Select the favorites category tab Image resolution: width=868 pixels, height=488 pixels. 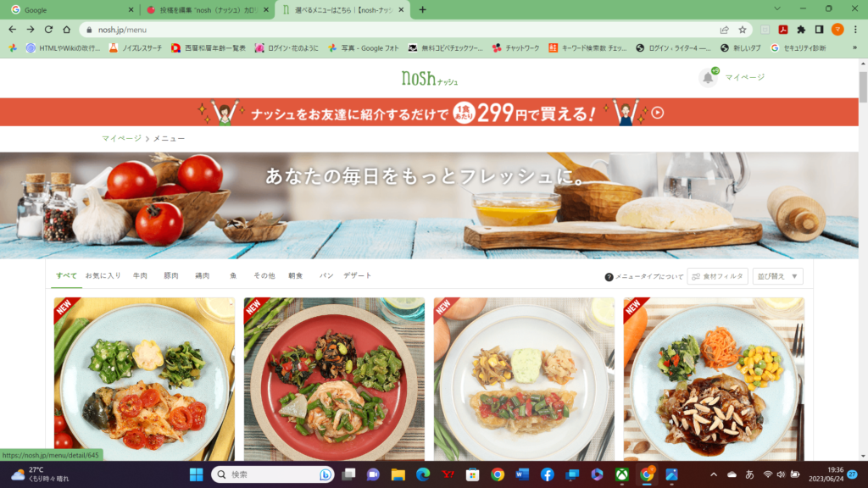pos(103,275)
